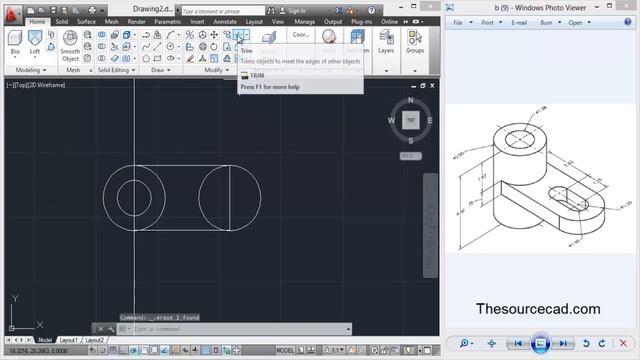Rotate counterclockwise in Photo Viewer

(586, 343)
